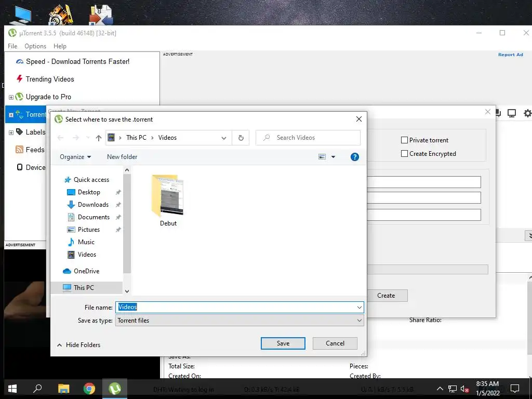This screenshot has width=532, height=399.
Task: Change view layout icon in dialog
Action: click(322, 157)
